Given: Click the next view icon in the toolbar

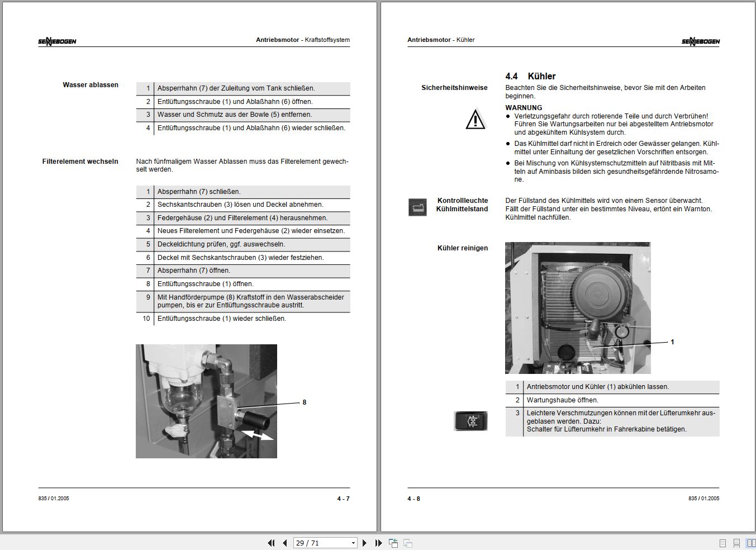Looking at the screenshot, I should click(x=407, y=543).
